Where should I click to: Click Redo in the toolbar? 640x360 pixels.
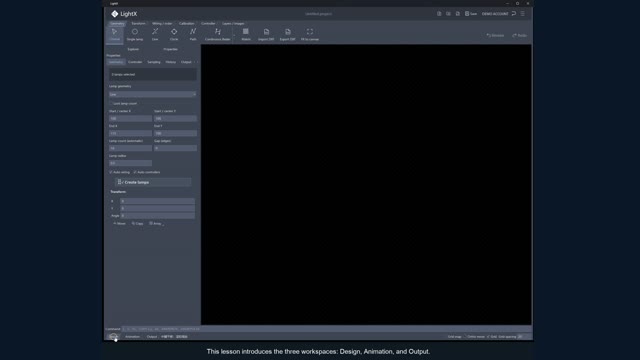pyautogui.click(x=520, y=36)
